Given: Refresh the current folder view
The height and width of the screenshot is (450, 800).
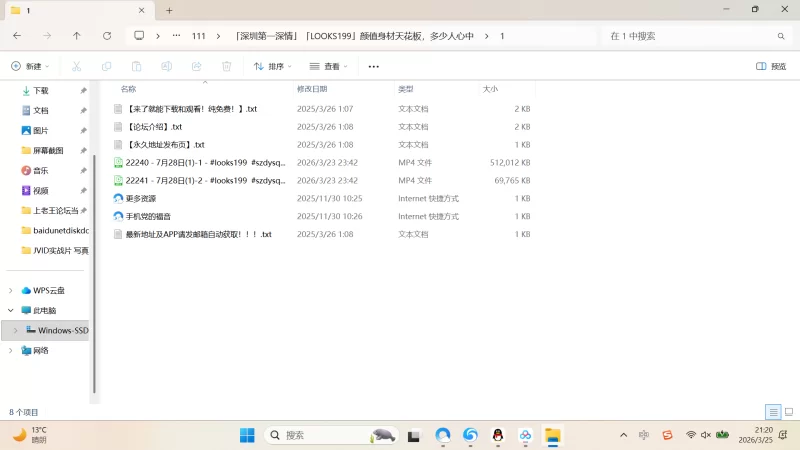Looking at the screenshot, I should point(107,35).
